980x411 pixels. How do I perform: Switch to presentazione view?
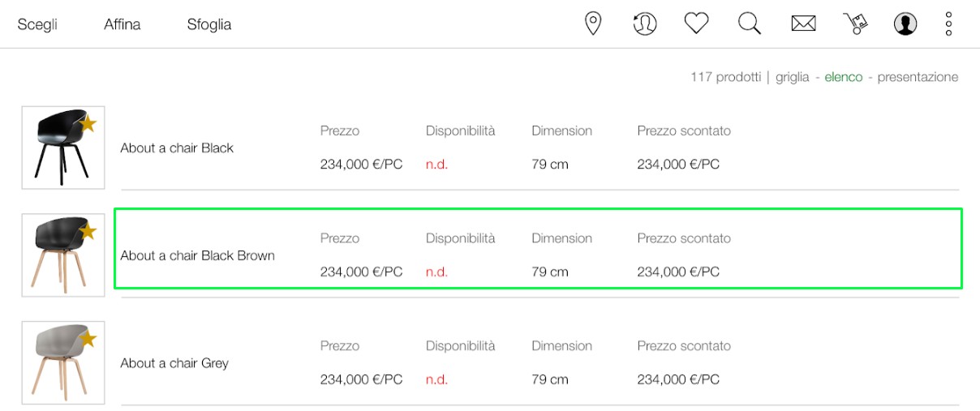tap(918, 77)
